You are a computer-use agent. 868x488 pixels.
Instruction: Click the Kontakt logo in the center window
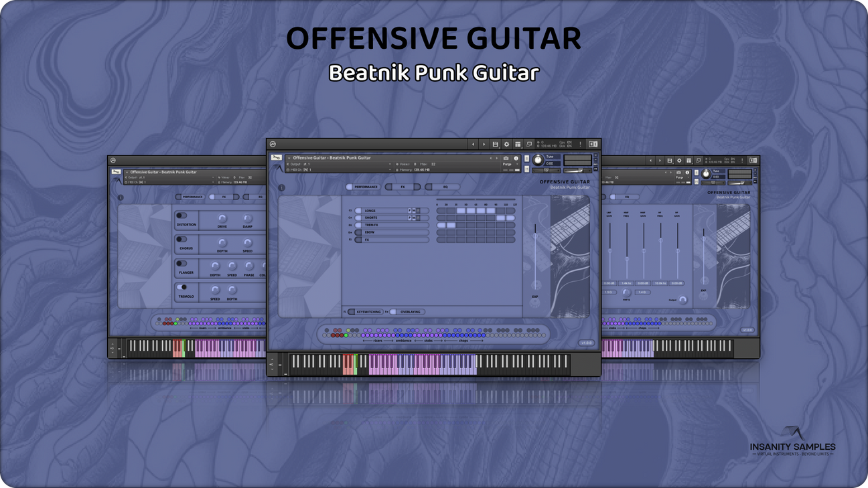point(273,144)
